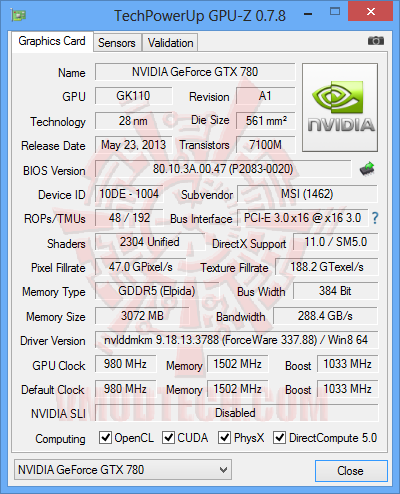This screenshot has width=400, height=494.
Task: Click the Subvendor field MSI (1462)
Action: point(307,194)
